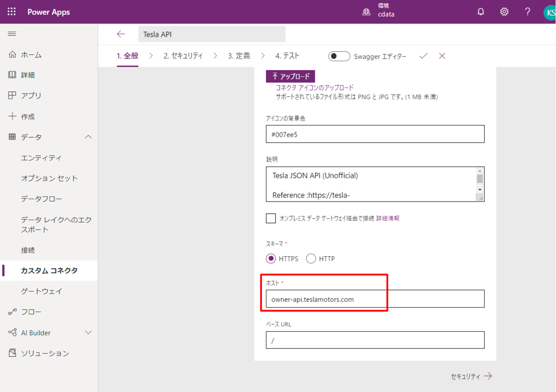This screenshot has height=392, width=556.
Task: Open the settings gear
Action: point(504,12)
